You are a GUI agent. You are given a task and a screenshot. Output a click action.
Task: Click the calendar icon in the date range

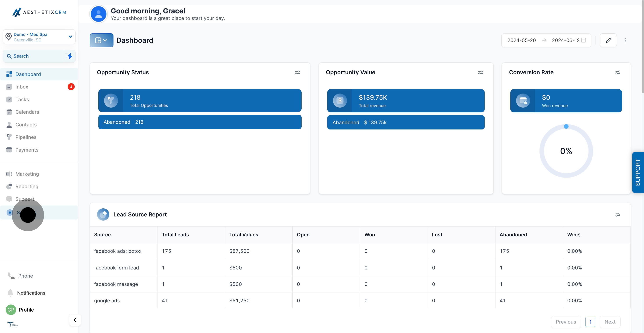pos(584,40)
